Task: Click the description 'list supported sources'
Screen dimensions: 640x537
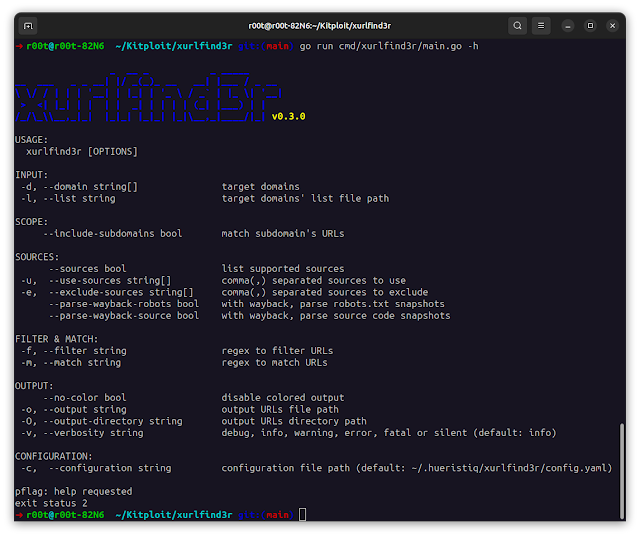Action: pyautogui.click(x=283, y=269)
